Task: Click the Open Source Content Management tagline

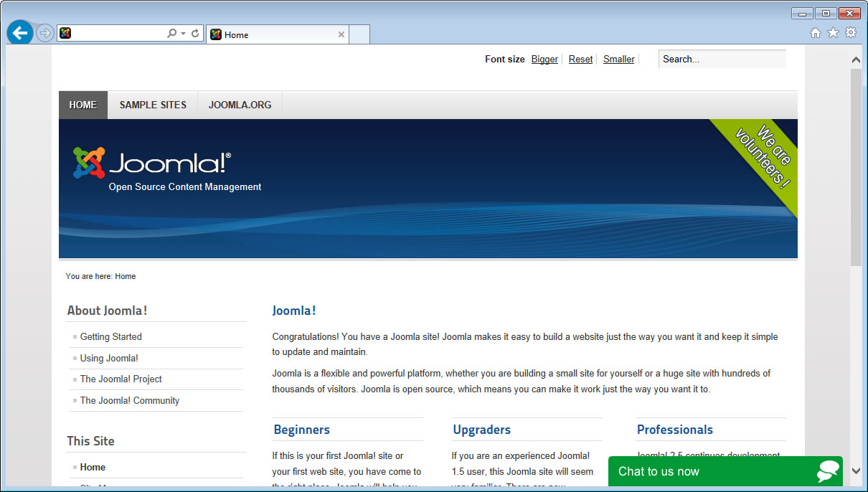Action: (185, 187)
